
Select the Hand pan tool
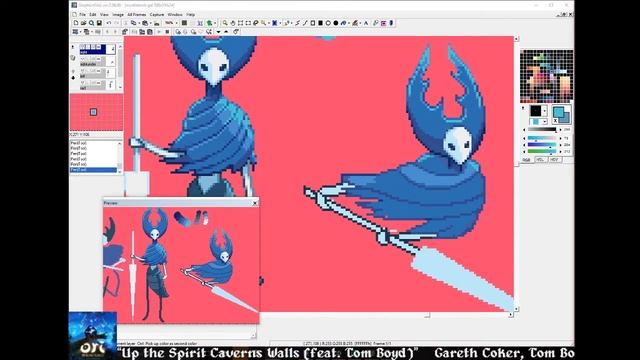[233, 23]
